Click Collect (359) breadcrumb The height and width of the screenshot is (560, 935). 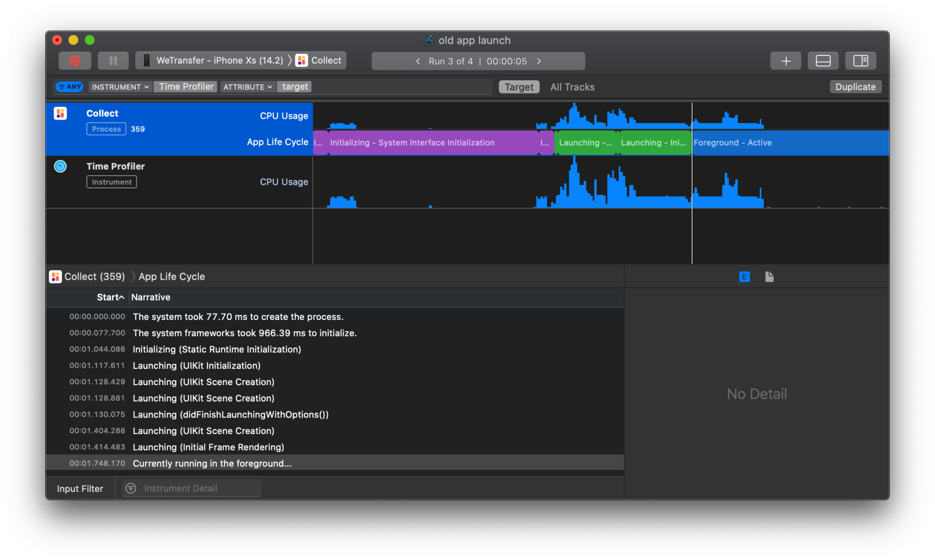coord(87,277)
